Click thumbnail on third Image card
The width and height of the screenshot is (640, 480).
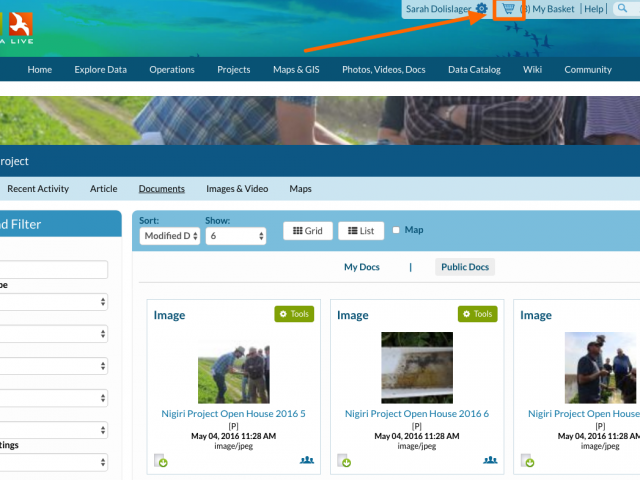tap(600, 368)
